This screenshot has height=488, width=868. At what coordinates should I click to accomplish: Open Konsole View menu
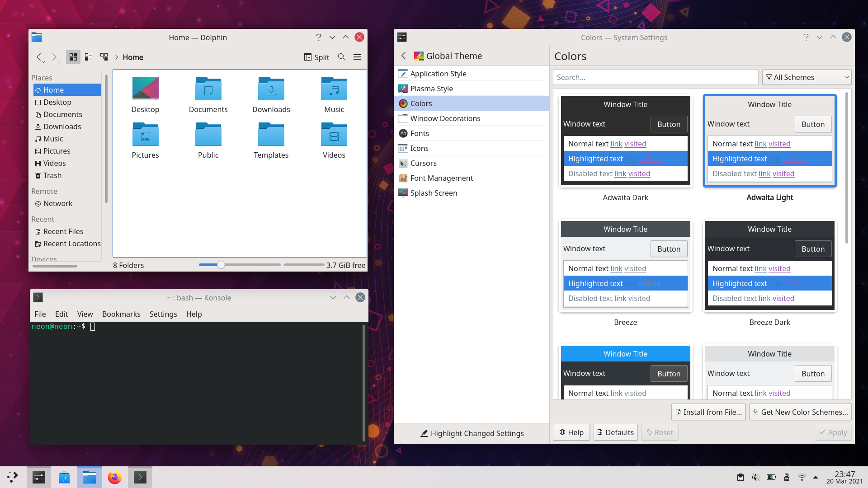click(x=85, y=314)
